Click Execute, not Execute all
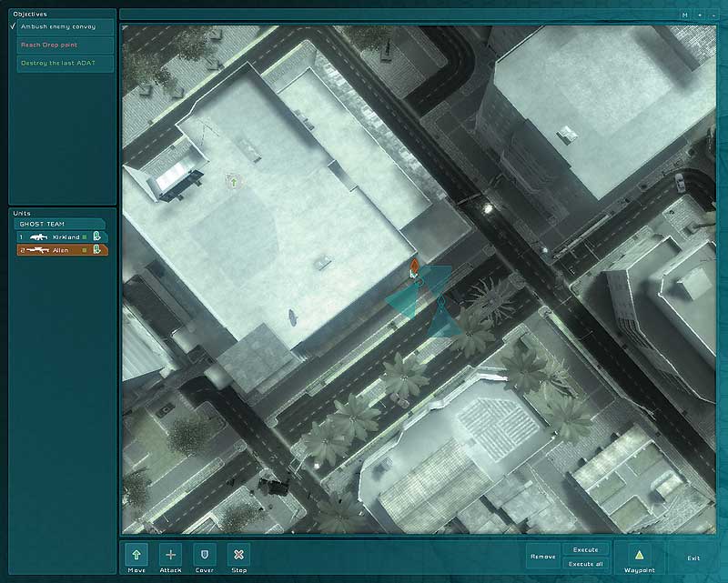Screen dimensions: 728x583 click(x=585, y=550)
